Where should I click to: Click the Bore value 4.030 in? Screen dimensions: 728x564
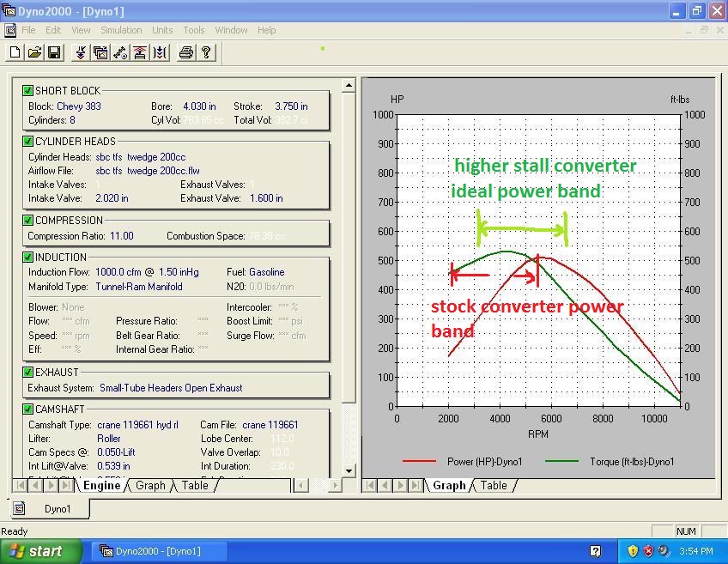coord(200,106)
